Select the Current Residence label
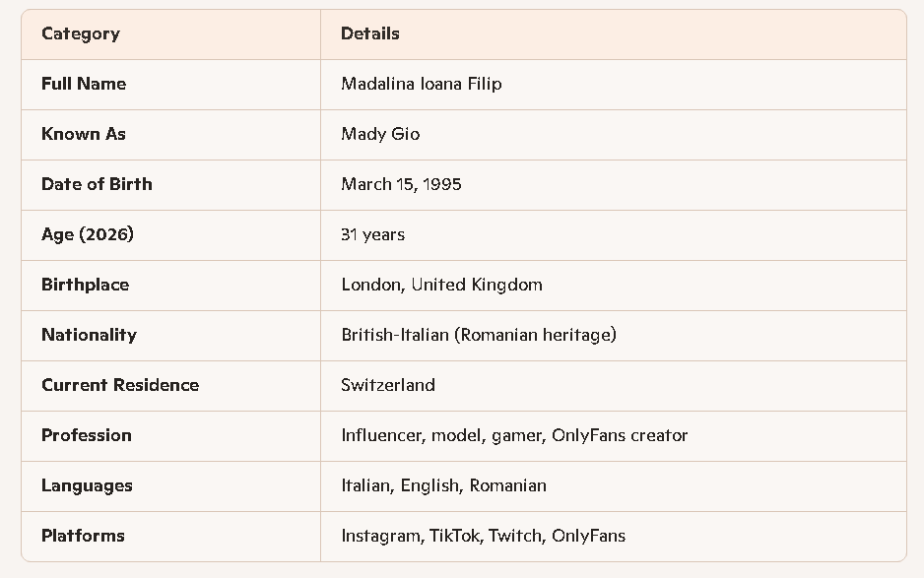Screen dimensions: 924x578 pyautogui.click(x=120, y=385)
